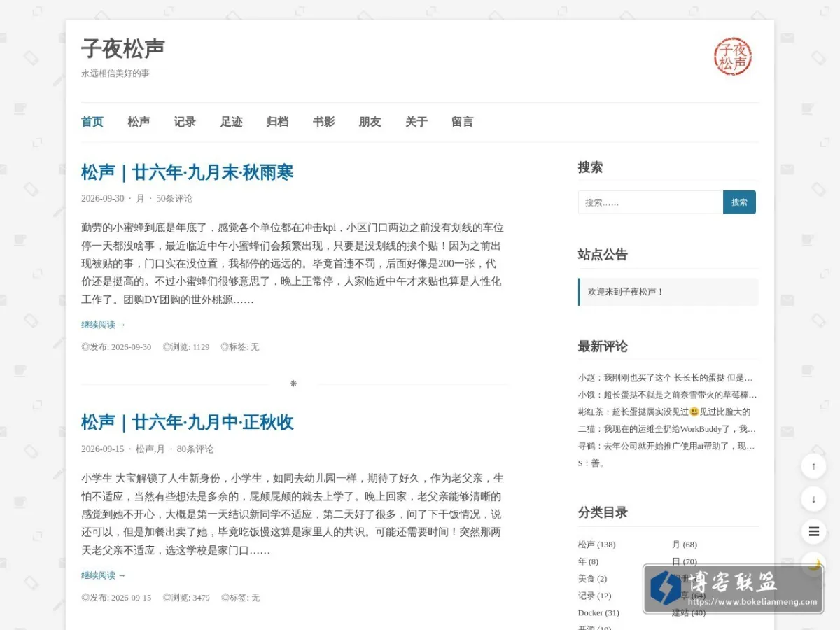Open the Docker (31) category
This screenshot has height=630, width=840.
click(x=598, y=612)
